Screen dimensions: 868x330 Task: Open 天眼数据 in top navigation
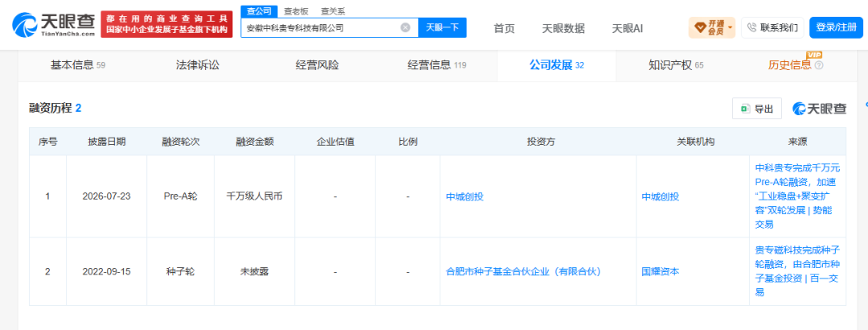pyautogui.click(x=563, y=28)
